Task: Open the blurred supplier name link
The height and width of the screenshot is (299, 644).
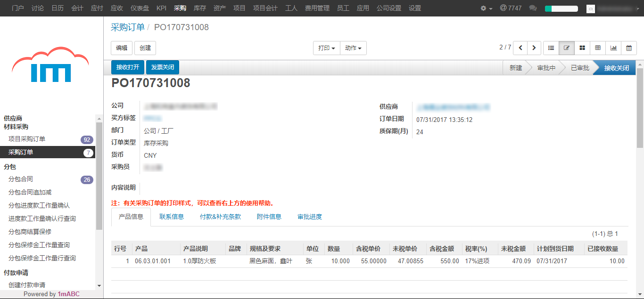Action: point(453,107)
